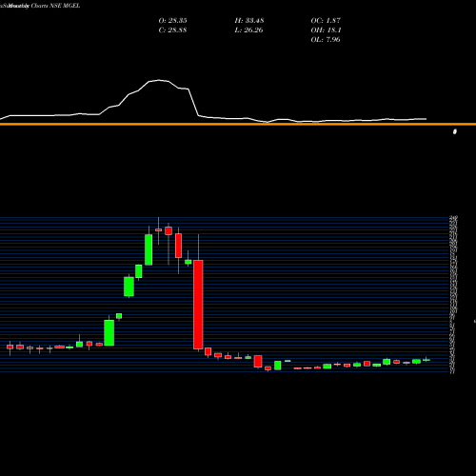Click the peak of the white line chart
This screenshot has height=476, width=476.
(x=159, y=80)
